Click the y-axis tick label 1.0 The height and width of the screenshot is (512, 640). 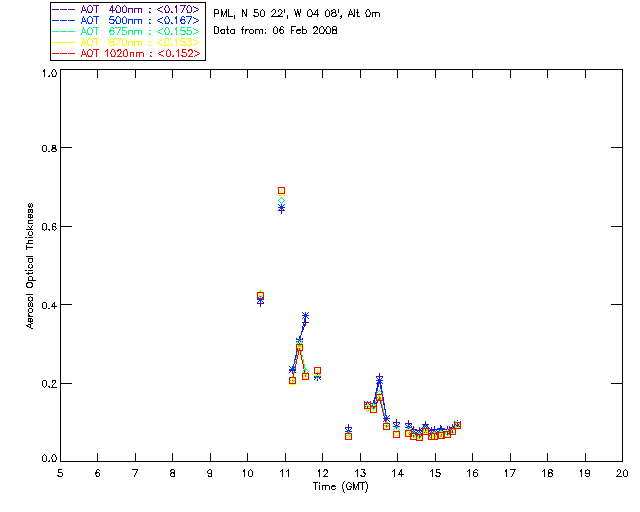click(49, 73)
